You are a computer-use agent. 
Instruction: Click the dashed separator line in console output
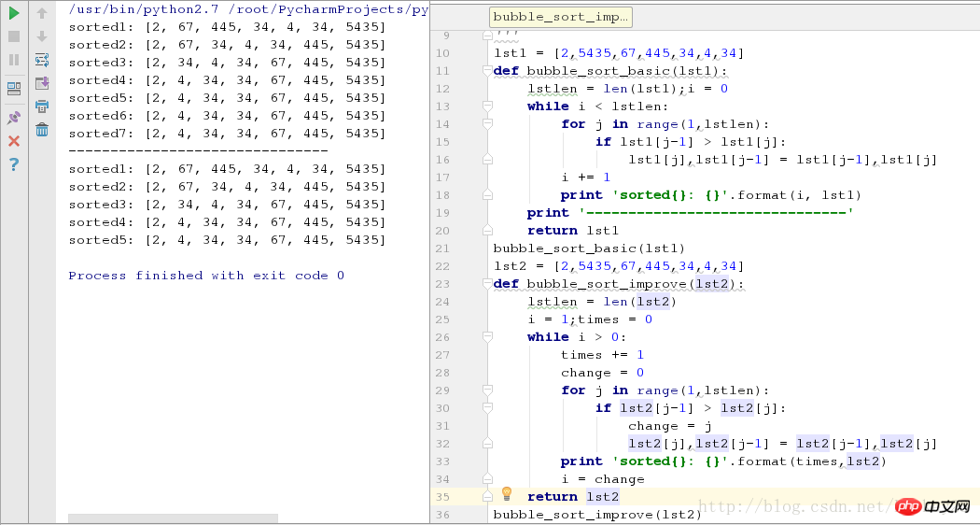[198, 150]
